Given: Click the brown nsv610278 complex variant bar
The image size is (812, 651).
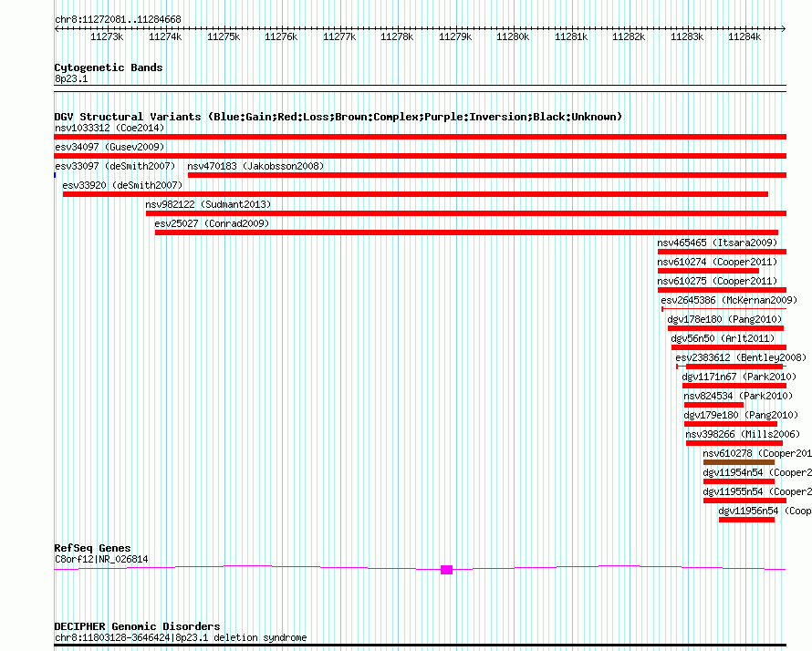Looking at the screenshot, I should (738, 462).
